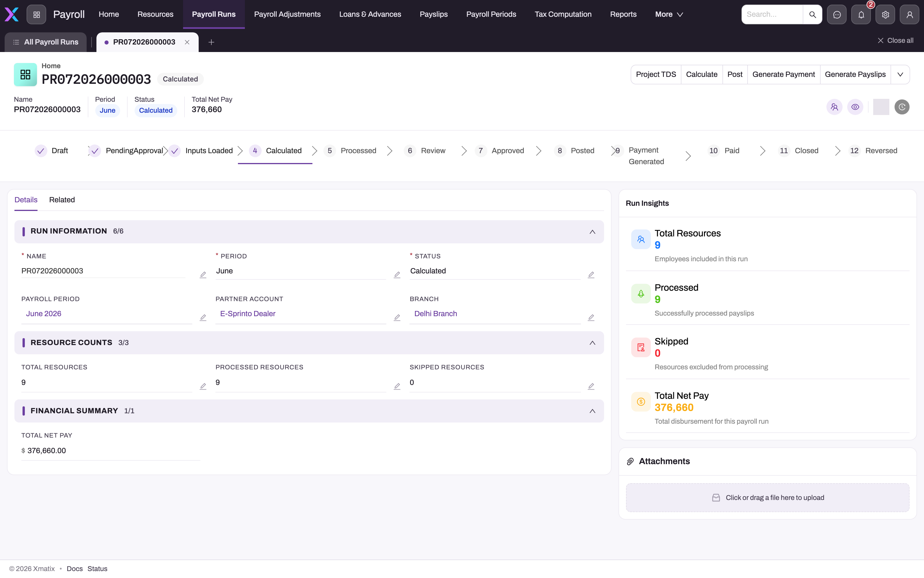
Task: Toggle the eye watch icon
Action: (855, 107)
